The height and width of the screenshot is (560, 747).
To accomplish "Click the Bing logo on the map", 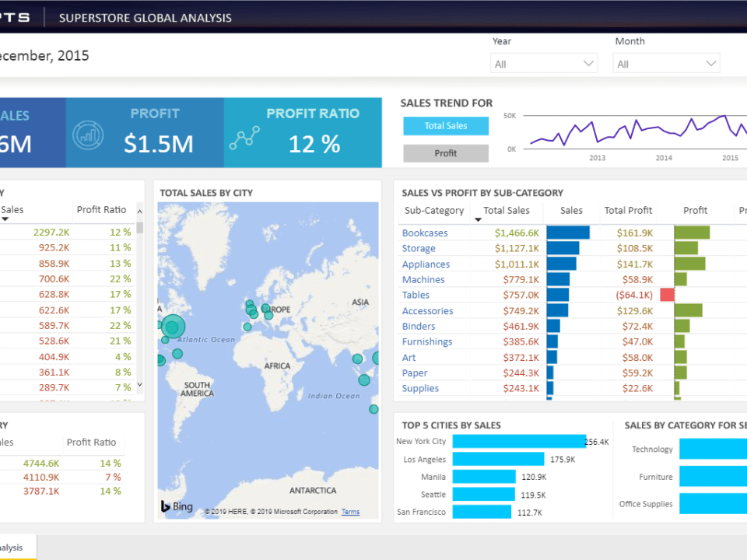I will point(176,506).
